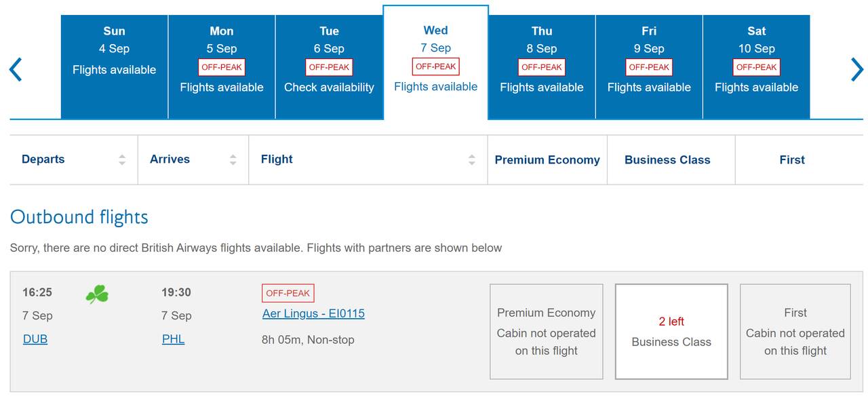Viewport: 868px width, 405px height.
Task: Click the First cabin not operated box
Action: (795, 332)
